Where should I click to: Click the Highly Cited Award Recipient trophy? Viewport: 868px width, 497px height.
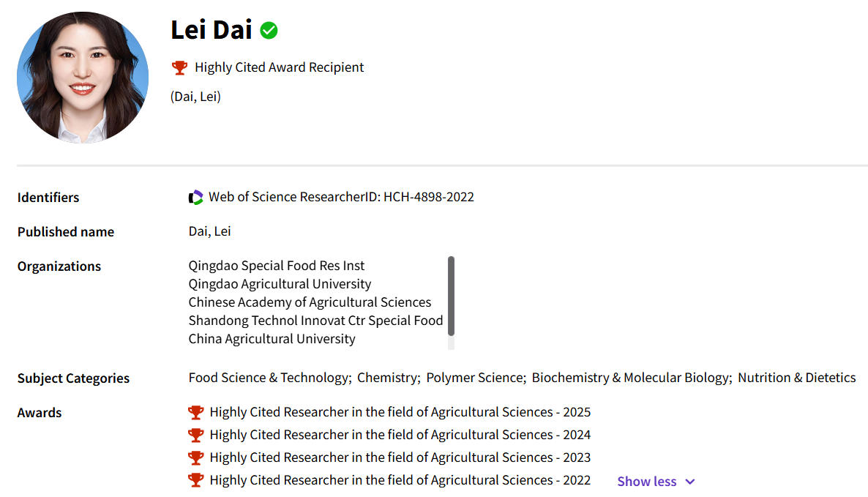pyautogui.click(x=179, y=68)
